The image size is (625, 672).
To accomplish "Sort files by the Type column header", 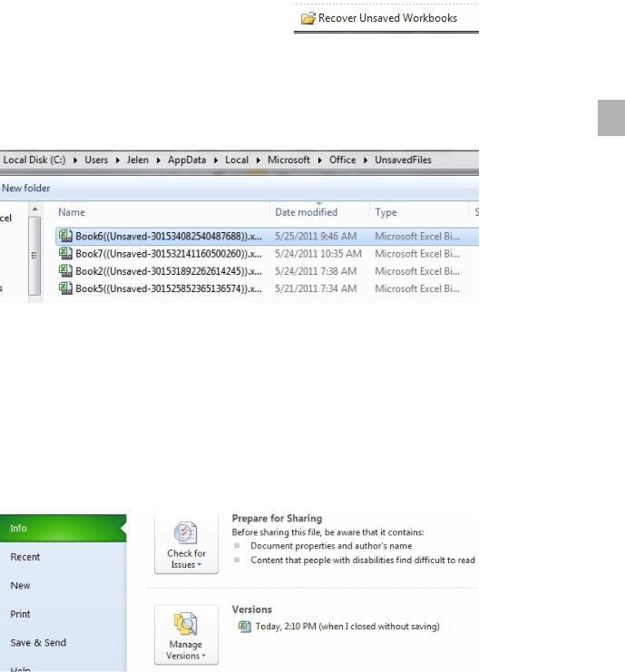I will (x=386, y=212).
